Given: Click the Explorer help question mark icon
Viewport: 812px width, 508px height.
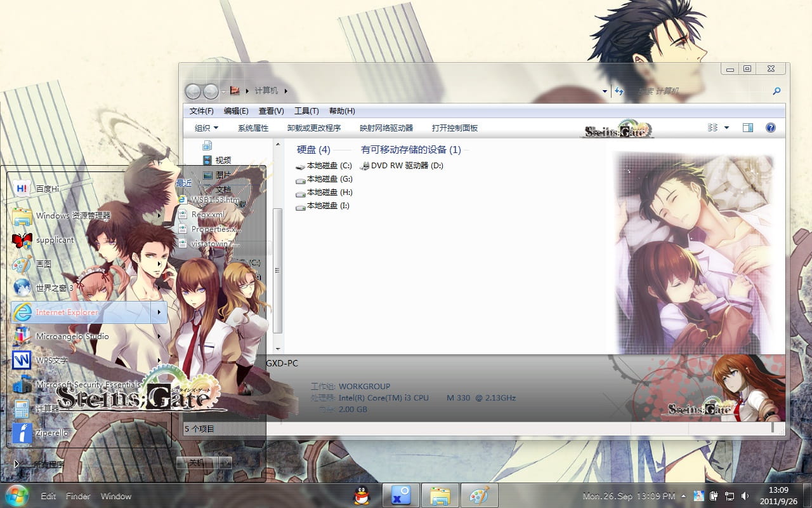Looking at the screenshot, I should pyautogui.click(x=771, y=128).
